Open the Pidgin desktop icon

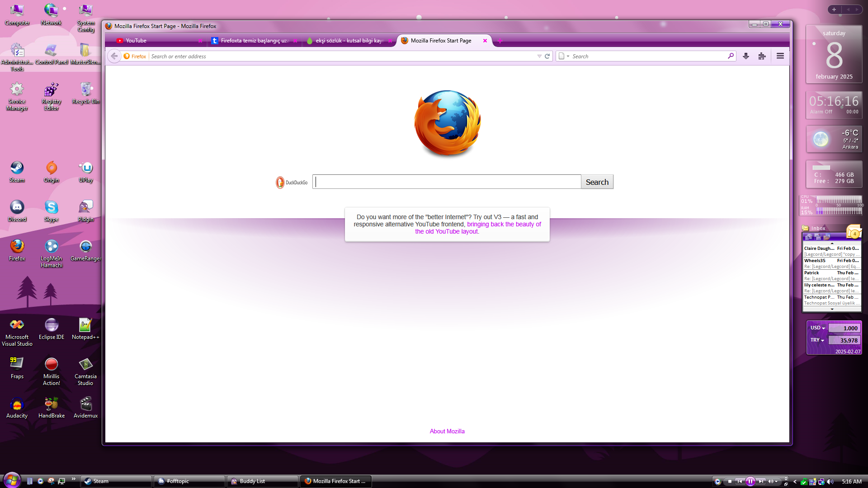(86, 211)
